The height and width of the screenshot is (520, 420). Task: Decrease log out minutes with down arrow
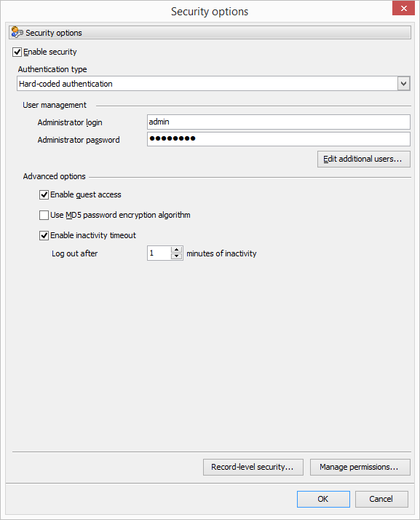177,256
